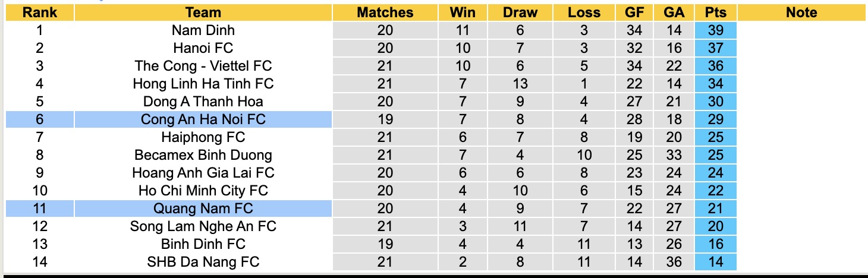The image size is (868, 278).
Task: Click the Team column header
Action: [203, 12]
